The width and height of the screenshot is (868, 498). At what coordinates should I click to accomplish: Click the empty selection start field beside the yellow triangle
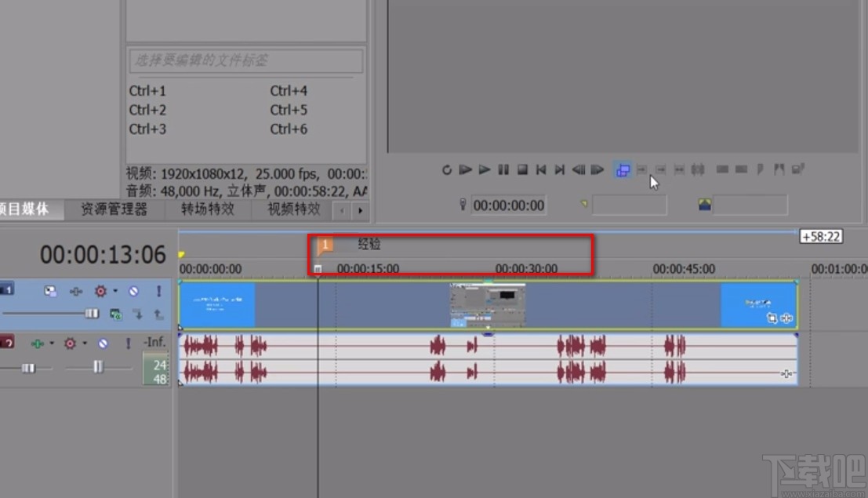point(630,205)
